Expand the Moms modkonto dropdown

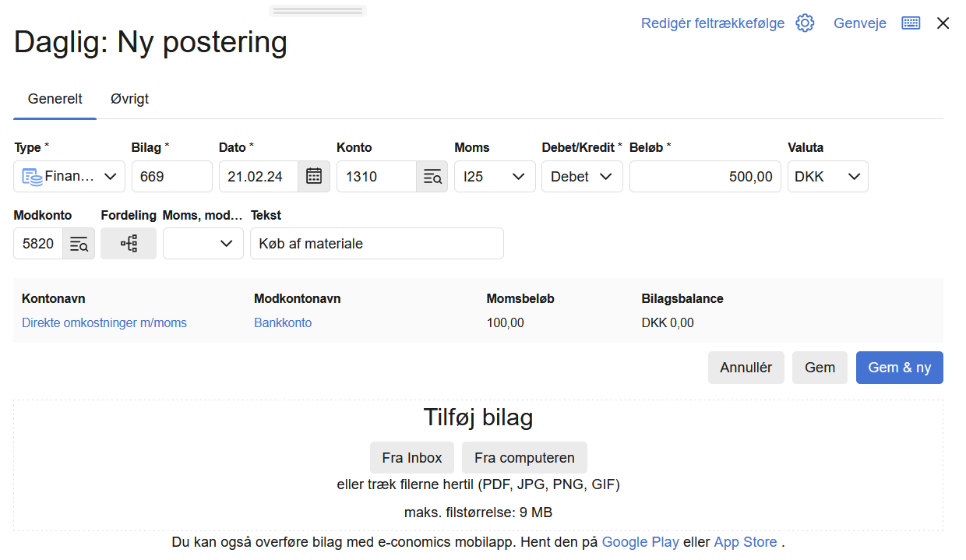(x=203, y=244)
